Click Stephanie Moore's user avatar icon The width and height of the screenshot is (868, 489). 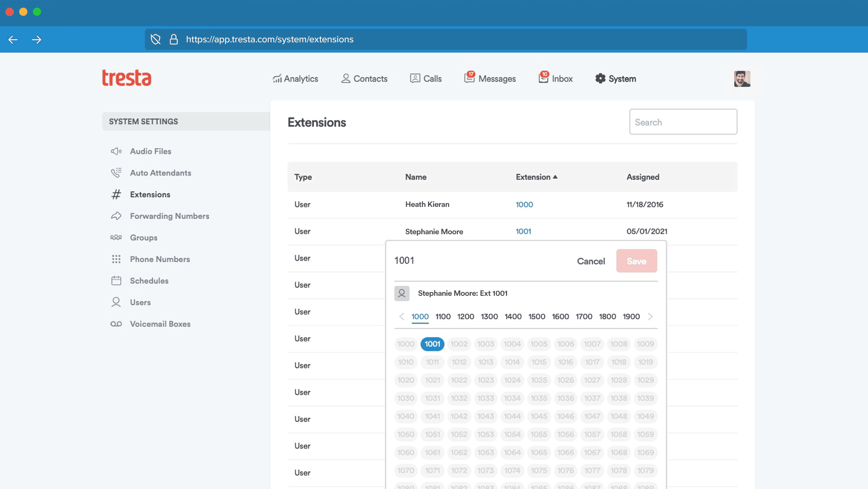[402, 293]
